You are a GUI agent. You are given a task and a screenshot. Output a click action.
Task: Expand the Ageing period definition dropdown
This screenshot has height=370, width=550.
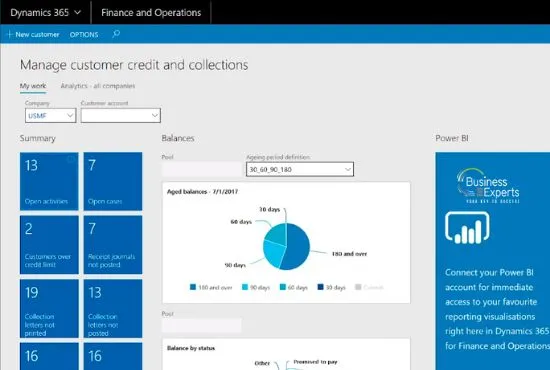coord(300,169)
